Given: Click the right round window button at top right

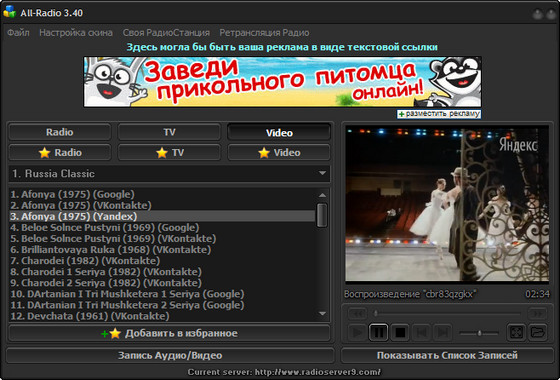Looking at the screenshot, I should pyautogui.click(x=550, y=15).
